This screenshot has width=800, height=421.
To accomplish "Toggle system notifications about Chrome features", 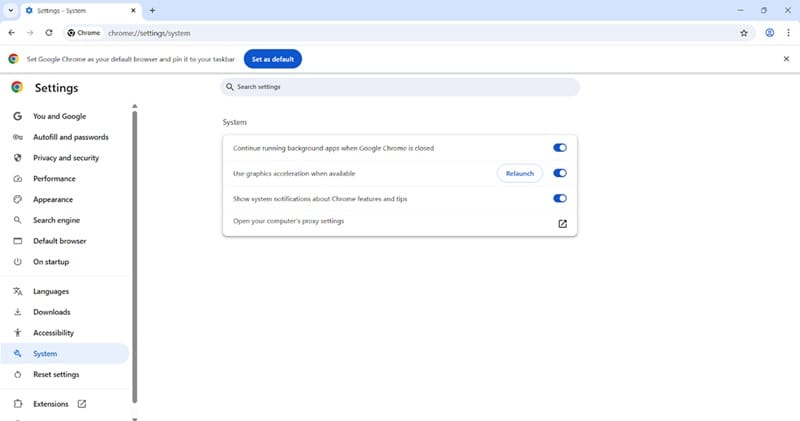I will click(x=560, y=199).
